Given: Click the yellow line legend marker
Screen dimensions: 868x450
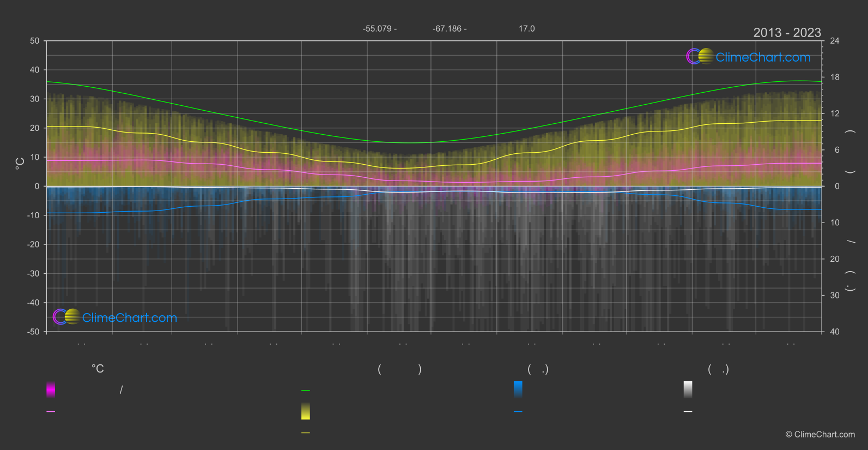Looking at the screenshot, I should 306,433.
